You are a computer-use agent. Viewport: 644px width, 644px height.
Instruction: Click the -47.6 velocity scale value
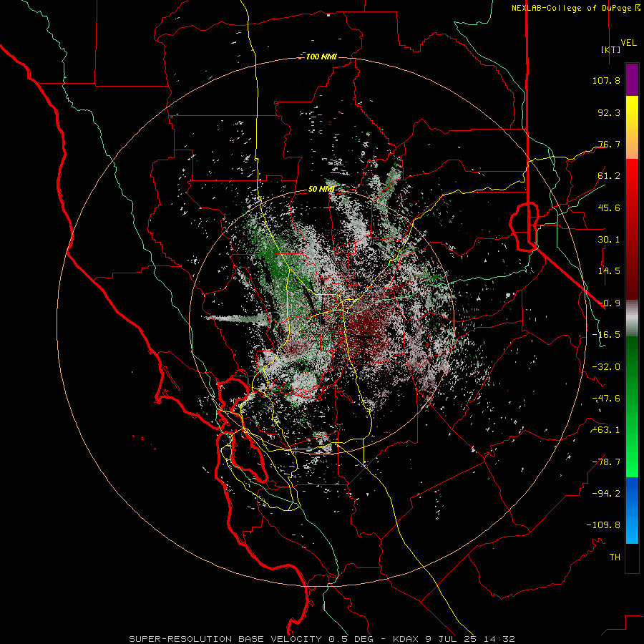[x=606, y=399]
